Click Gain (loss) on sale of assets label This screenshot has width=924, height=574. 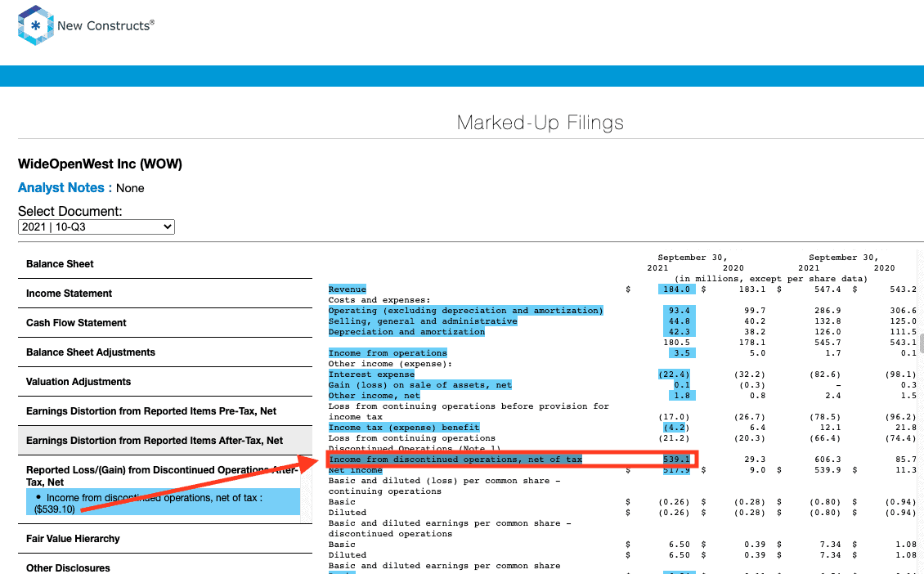pyautogui.click(x=420, y=385)
